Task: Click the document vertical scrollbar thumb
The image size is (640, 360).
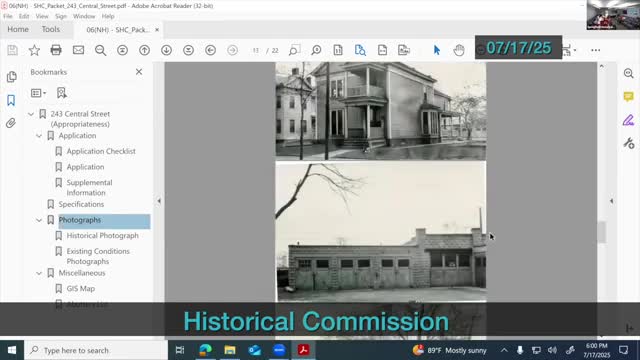Action: [602, 232]
